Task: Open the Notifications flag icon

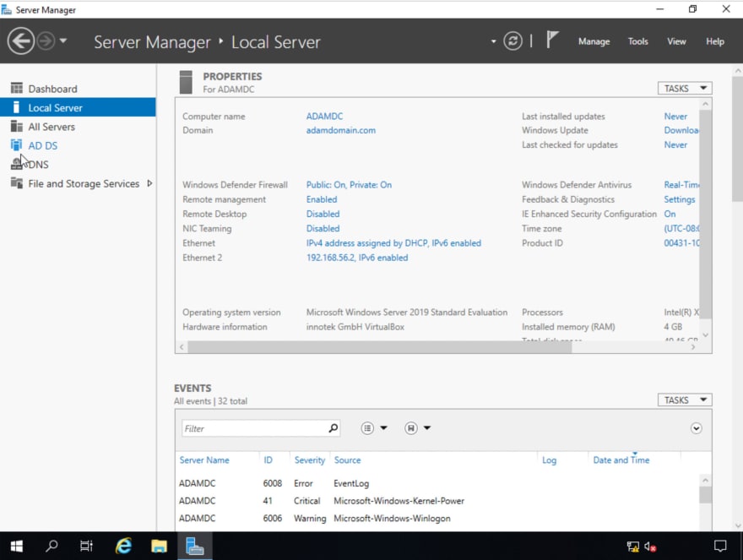Action: coord(552,40)
